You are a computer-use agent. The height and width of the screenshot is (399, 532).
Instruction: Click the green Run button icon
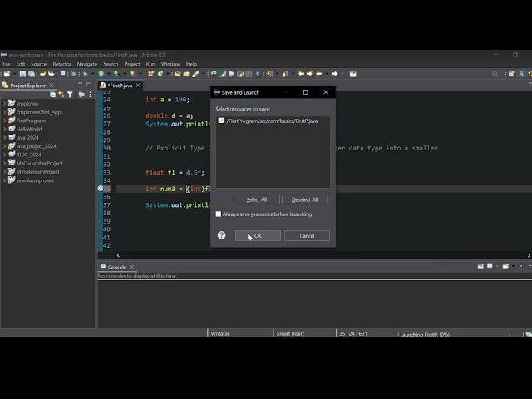pos(101,74)
